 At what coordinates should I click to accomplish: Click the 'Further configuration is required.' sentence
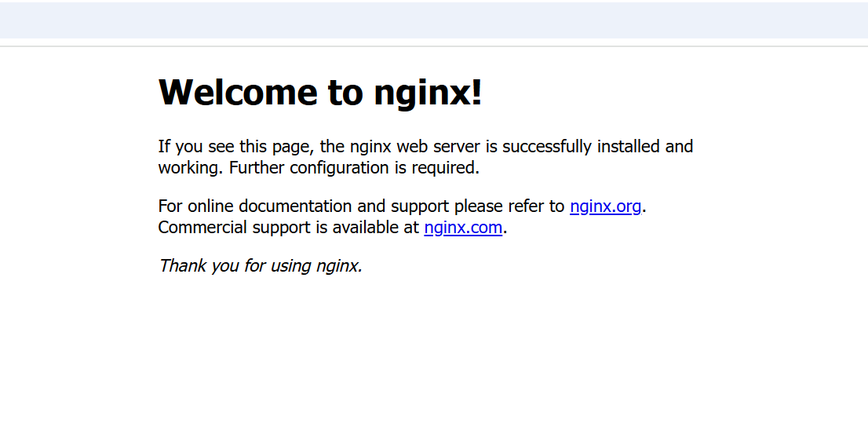click(354, 168)
